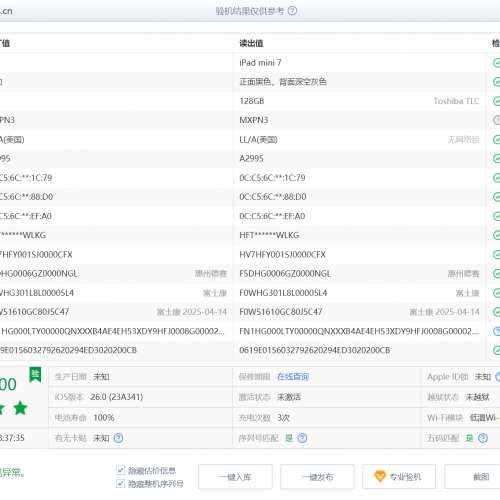
Task: Select the 128GB read value
Action: click(252, 101)
